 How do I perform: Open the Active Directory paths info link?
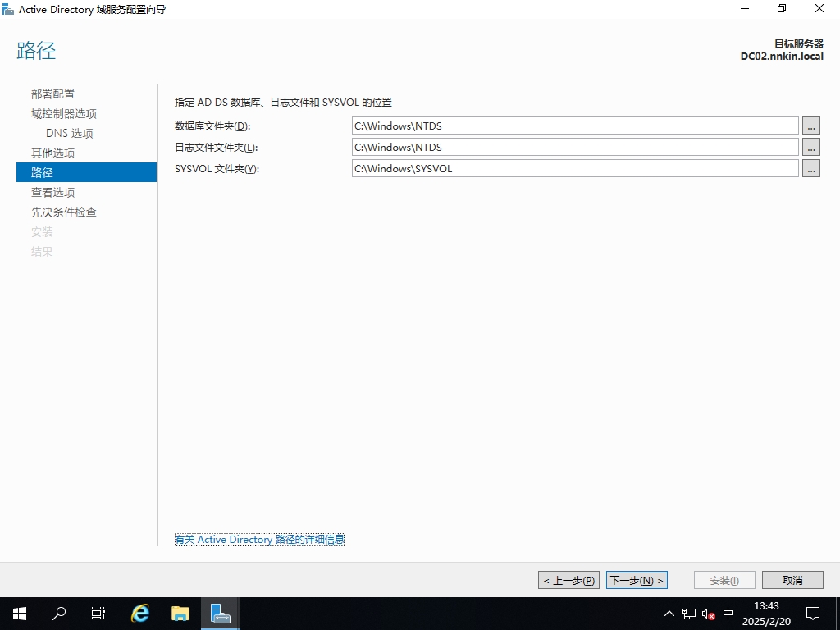[x=259, y=539]
